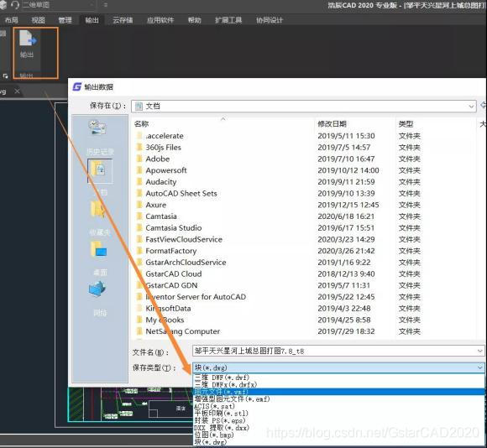Select the FastViewCloudService folder
The image size is (487, 448).
click(x=184, y=239)
